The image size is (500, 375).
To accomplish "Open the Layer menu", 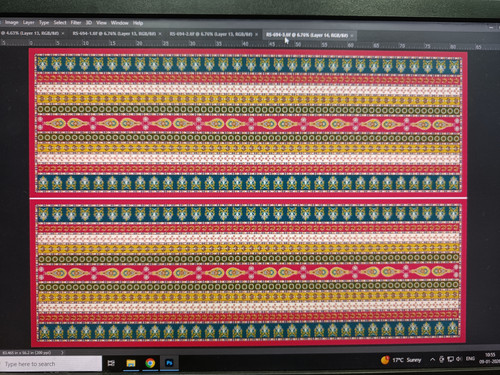I will click(x=28, y=22).
